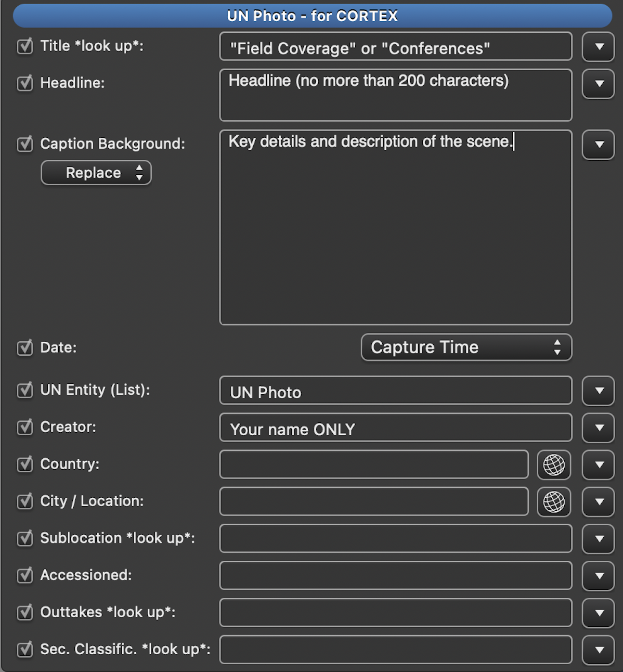Image resolution: width=623 pixels, height=672 pixels.
Task: Open the Capture Time date popup
Action: [466, 347]
